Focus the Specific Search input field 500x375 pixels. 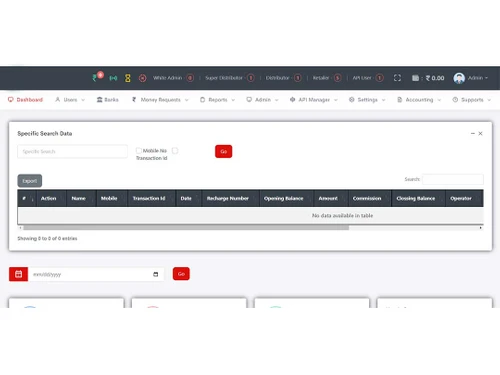click(x=72, y=151)
